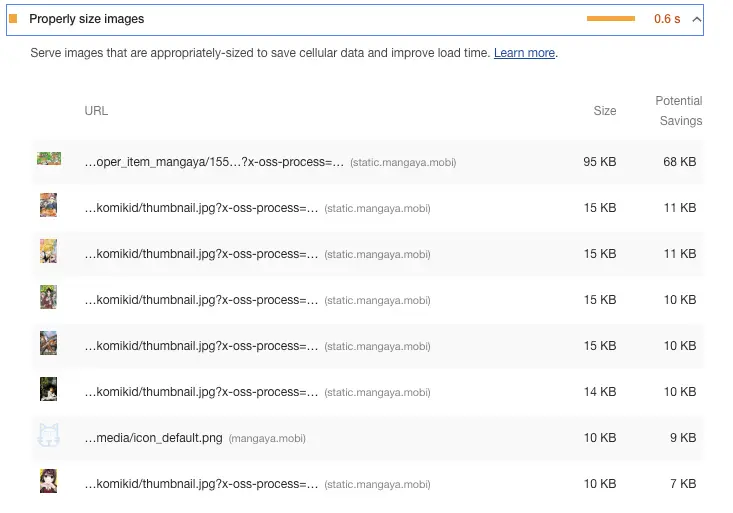
Task: Collapse the Properly size images audit
Action: (697, 19)
